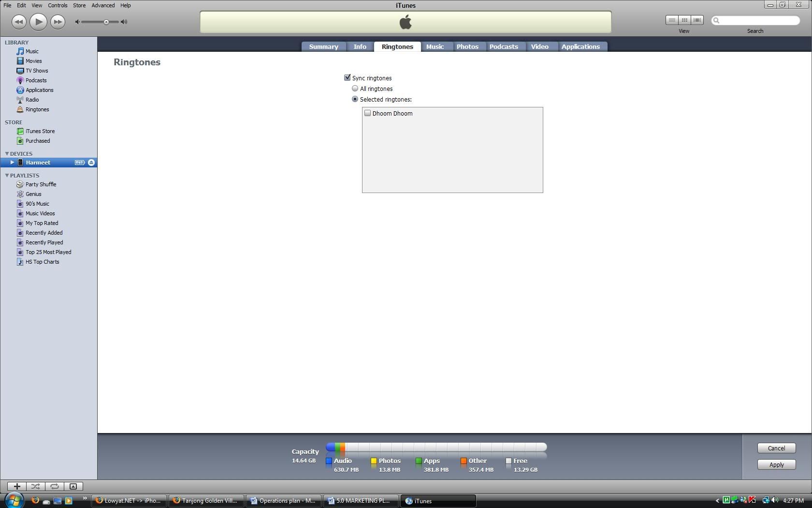Uncheck the Sync ringtones checkbox
The width and height of the screenshot is (812, 508).
347,78
